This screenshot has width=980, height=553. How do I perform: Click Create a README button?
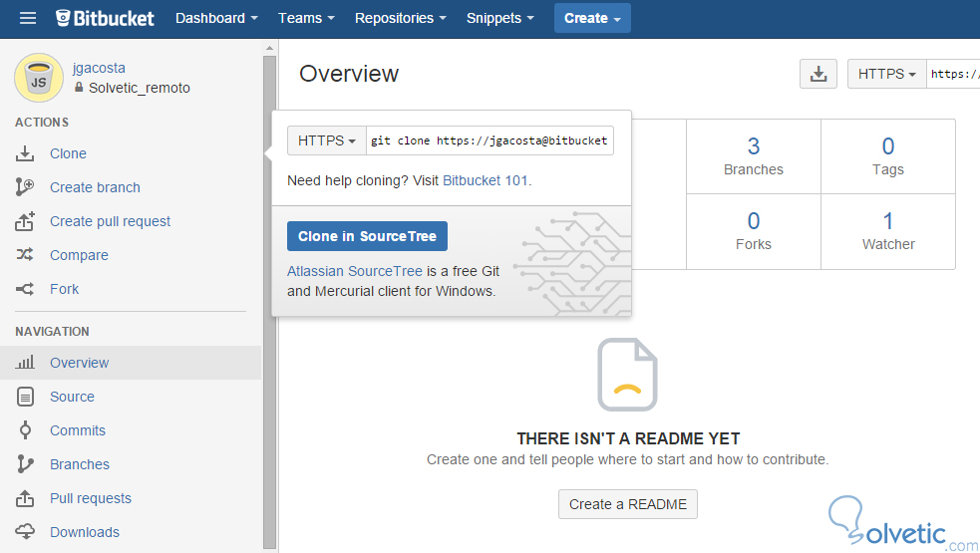click(627, 504)
